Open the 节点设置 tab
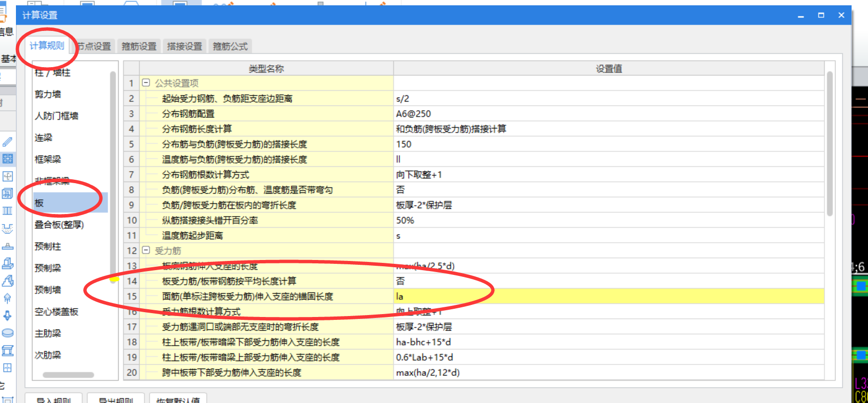The image size is (868, 403). pyautogui.click(x=94, y=46)
